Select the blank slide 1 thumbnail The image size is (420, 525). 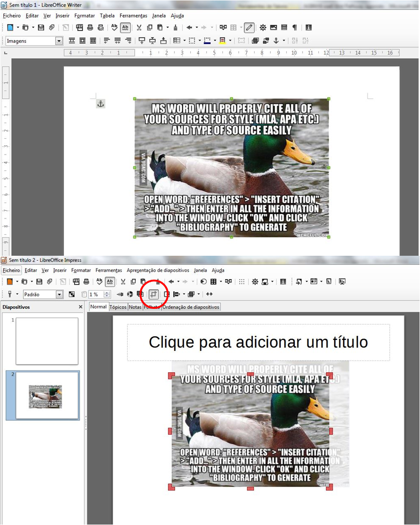[x=47, y=341]
